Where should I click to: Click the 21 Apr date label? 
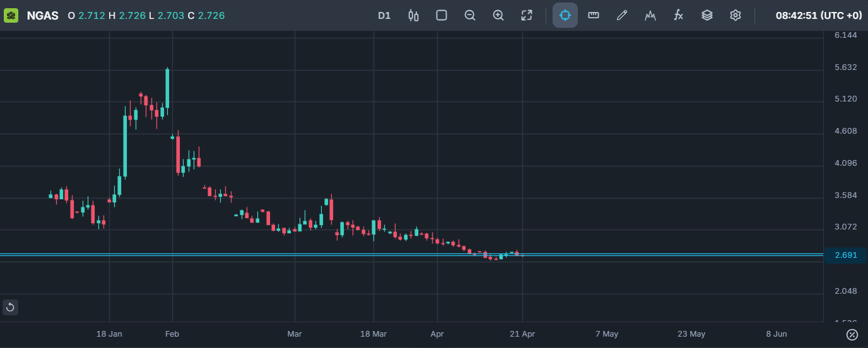[x=522, y=333]
